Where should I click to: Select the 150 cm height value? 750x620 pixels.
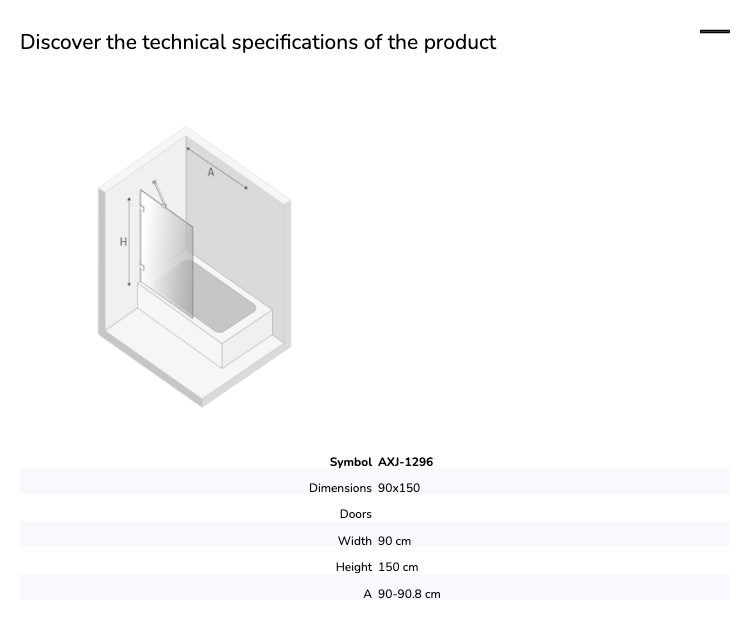(398, 567)
